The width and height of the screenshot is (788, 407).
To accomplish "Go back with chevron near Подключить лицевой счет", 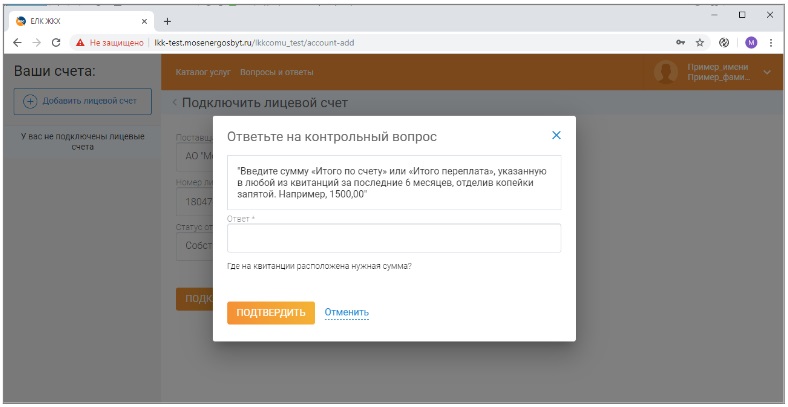I will (174, 103).
